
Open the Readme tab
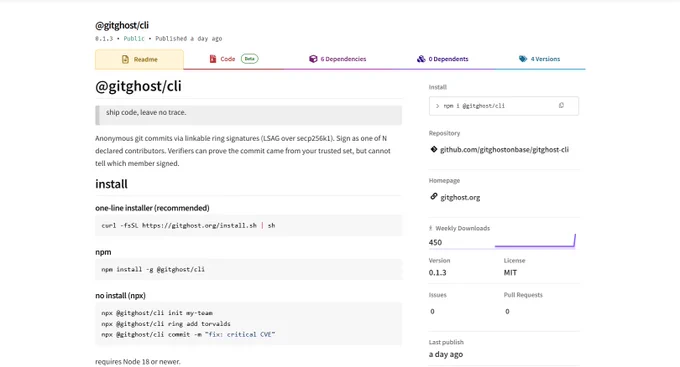pos(139,59)
